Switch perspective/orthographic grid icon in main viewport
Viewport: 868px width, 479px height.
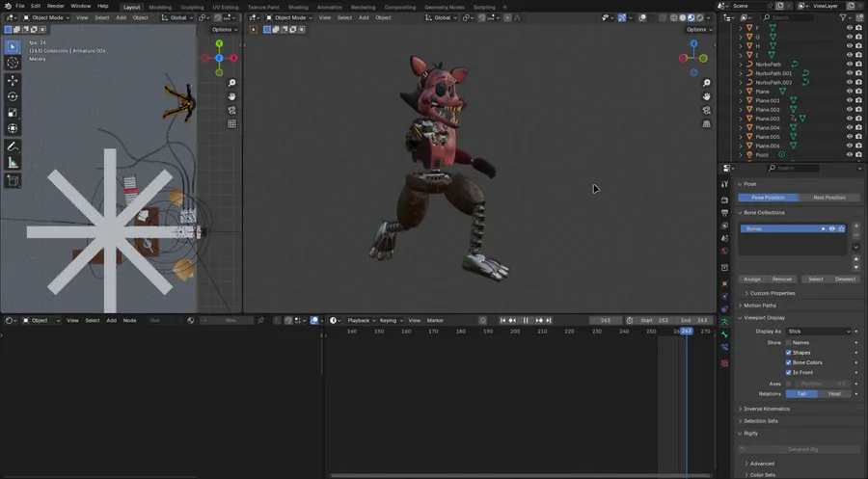(706, 124)
